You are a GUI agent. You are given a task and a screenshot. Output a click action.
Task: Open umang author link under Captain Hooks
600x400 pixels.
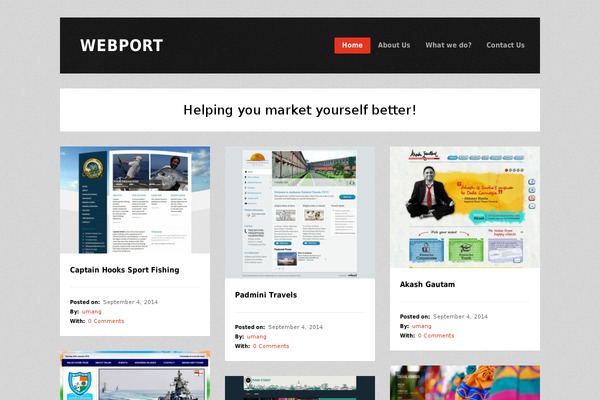pos(91,312)
